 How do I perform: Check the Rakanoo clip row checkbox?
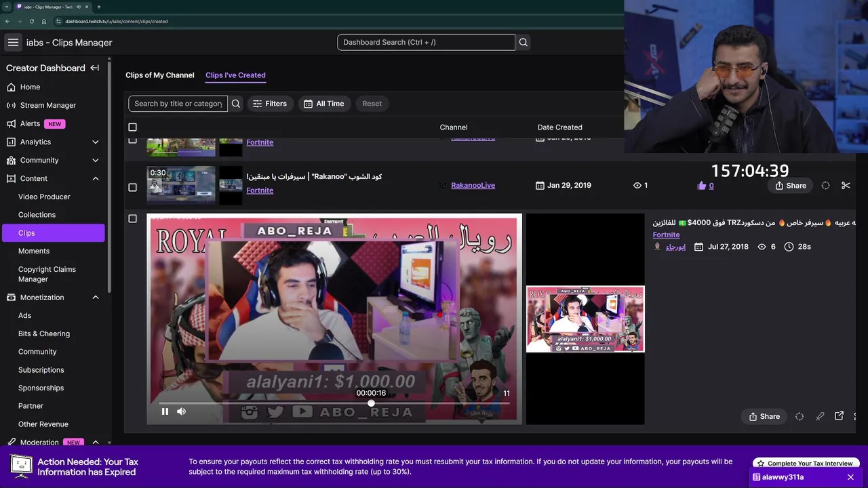click(132, 187)
